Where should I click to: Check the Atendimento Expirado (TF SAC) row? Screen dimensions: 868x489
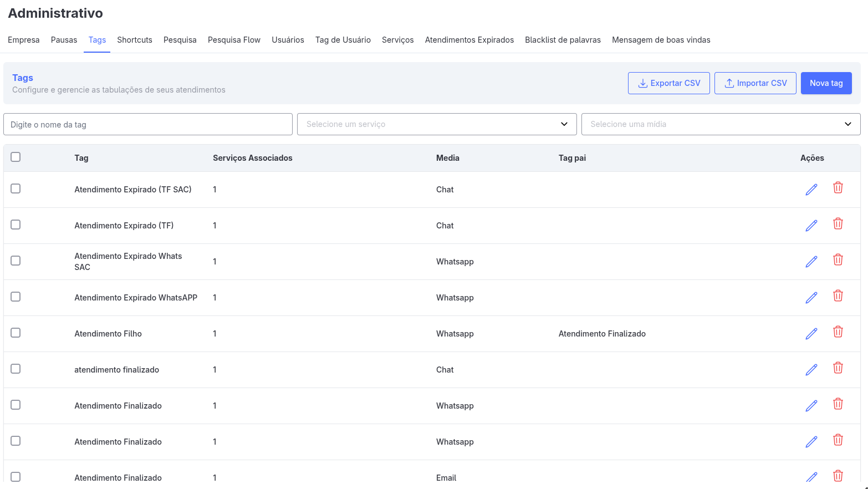click(x=16, y=189)
